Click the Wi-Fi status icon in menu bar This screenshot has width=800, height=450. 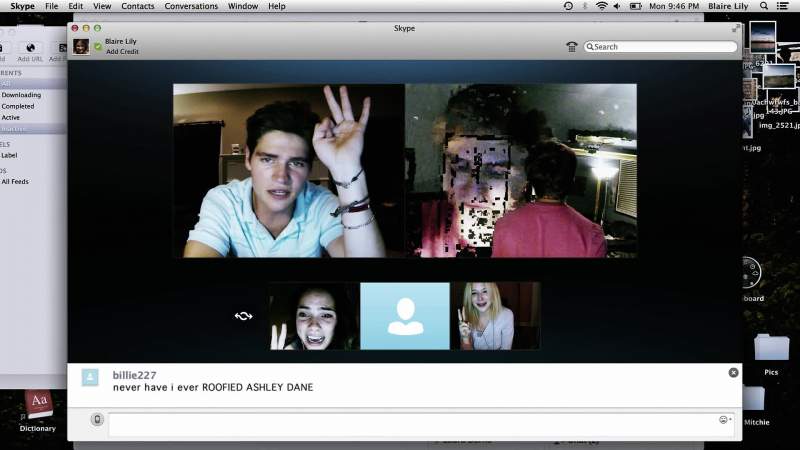pyautogui.click(x=602, y=6)
